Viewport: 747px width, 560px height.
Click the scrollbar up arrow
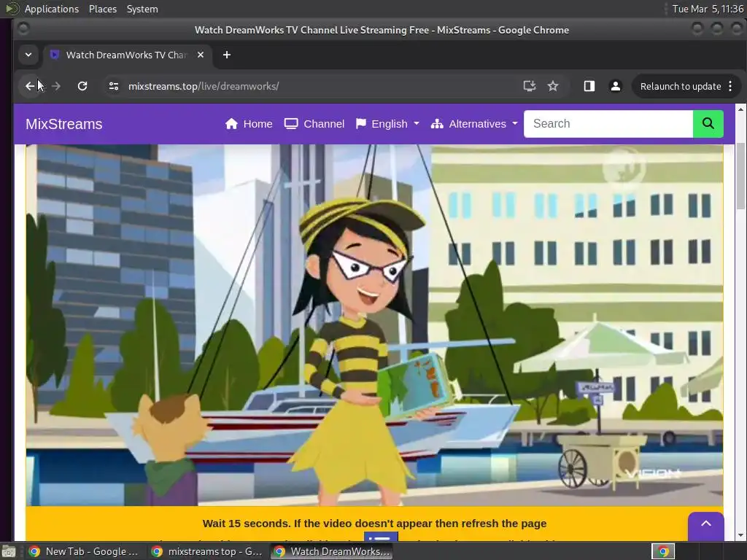[741, 109]
